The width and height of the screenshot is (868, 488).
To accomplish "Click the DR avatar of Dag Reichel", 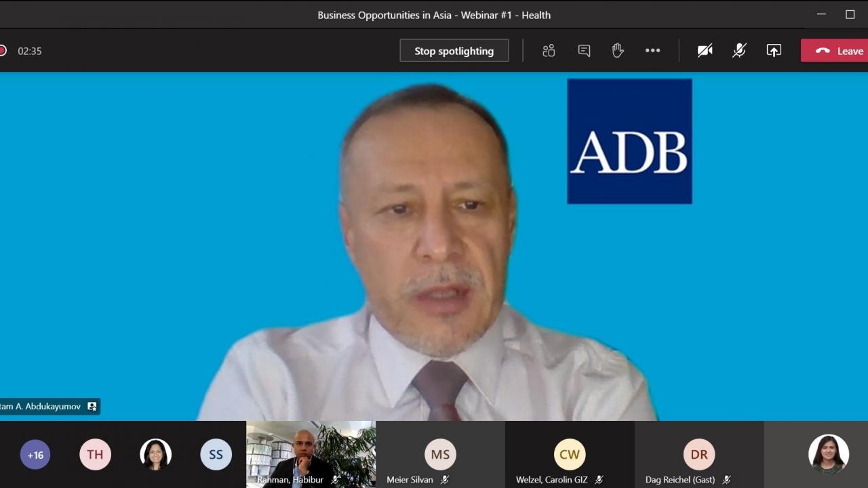I will [x=699, y=455].
